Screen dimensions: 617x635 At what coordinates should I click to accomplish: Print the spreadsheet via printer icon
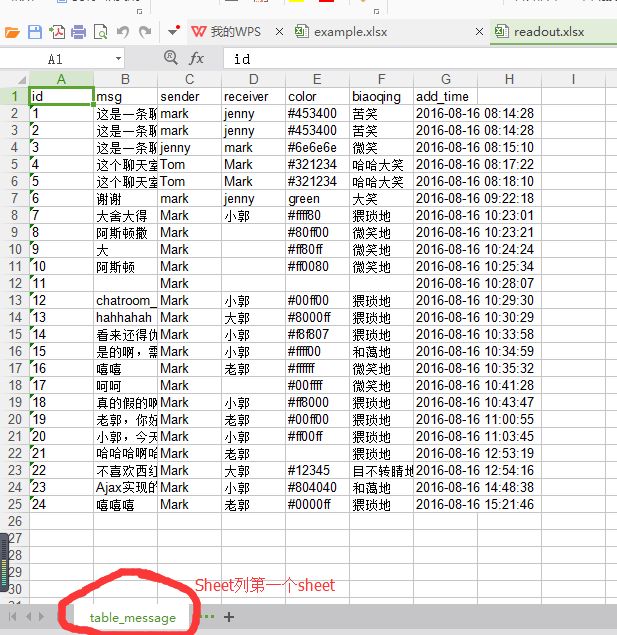[x=79, y=32]
